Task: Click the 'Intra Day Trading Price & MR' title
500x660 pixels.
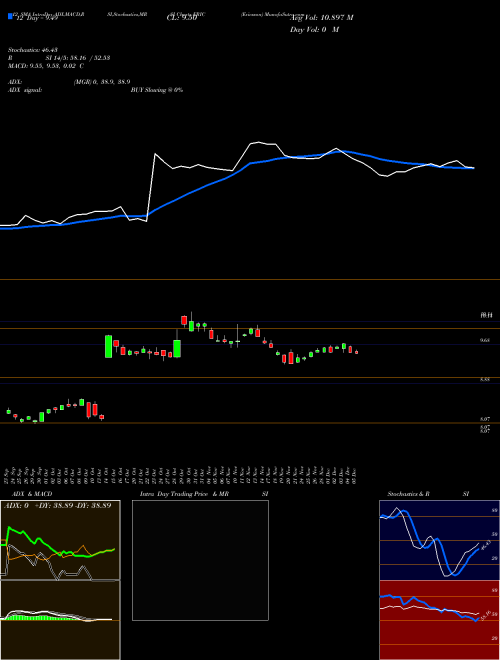Action: tap(184, 494)
